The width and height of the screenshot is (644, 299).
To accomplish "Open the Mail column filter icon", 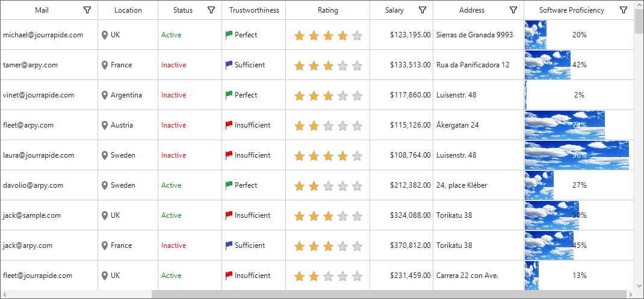I will coord(87,10).
